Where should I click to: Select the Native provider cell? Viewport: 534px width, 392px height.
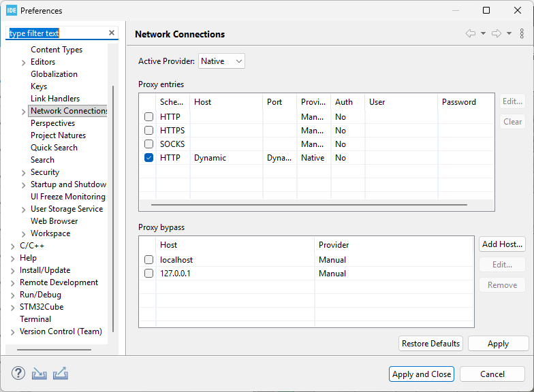[x=313, y=158]
